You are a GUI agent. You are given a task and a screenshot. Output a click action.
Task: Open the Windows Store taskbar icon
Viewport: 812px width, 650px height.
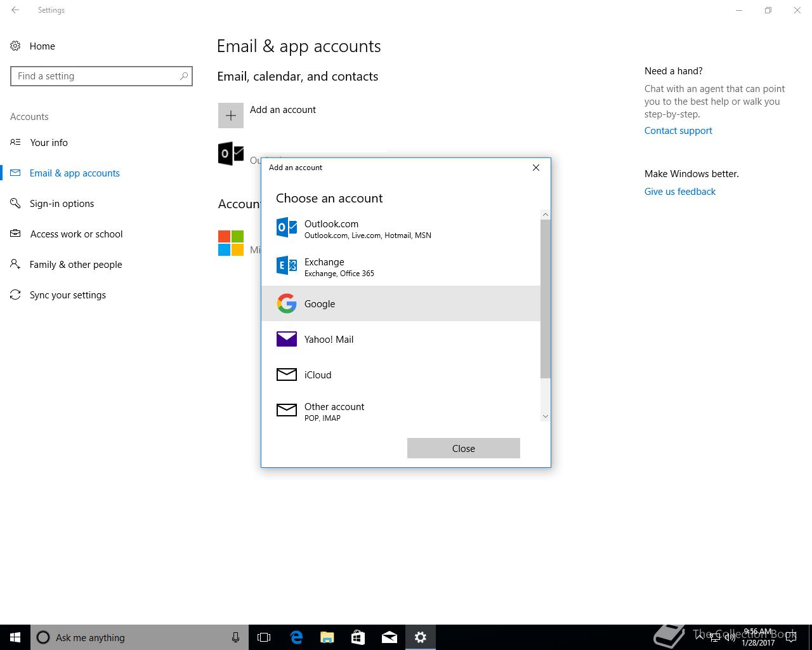click(358, 637)
